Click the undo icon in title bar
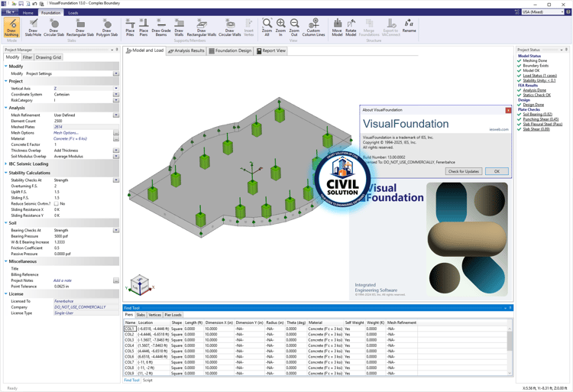This screenshot has height=392, width=573. 34,3
